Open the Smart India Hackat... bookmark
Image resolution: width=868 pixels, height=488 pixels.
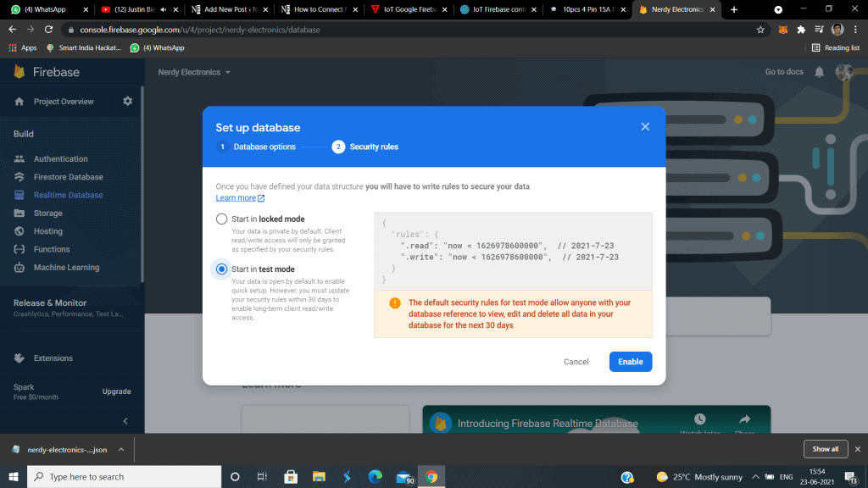click(x=84, y=48)
